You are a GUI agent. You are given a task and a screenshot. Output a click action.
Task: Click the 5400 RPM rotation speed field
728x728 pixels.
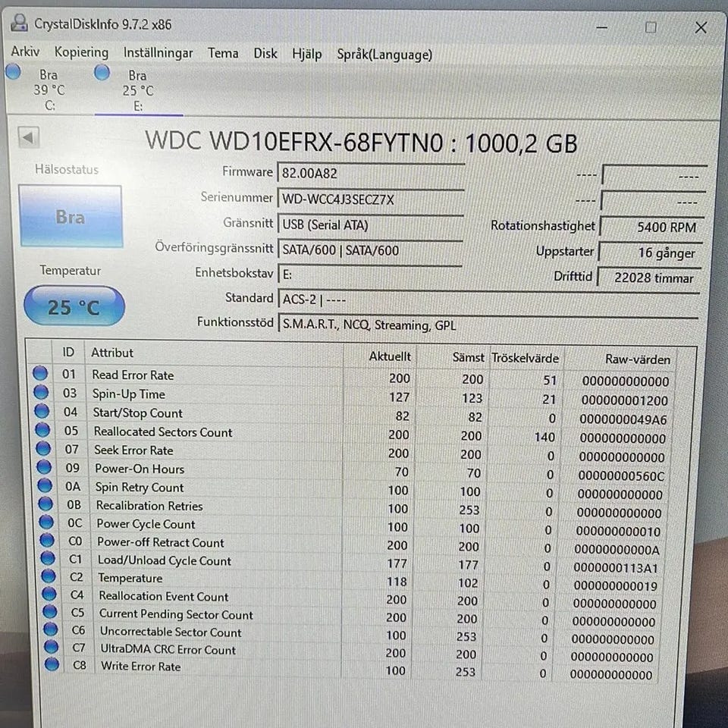click(x=653, y=227)
